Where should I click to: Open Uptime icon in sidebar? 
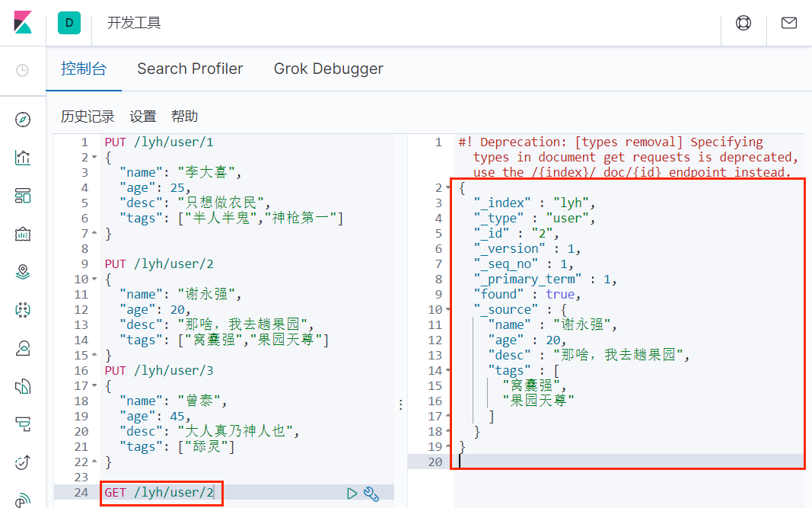(x=23, y=462)
